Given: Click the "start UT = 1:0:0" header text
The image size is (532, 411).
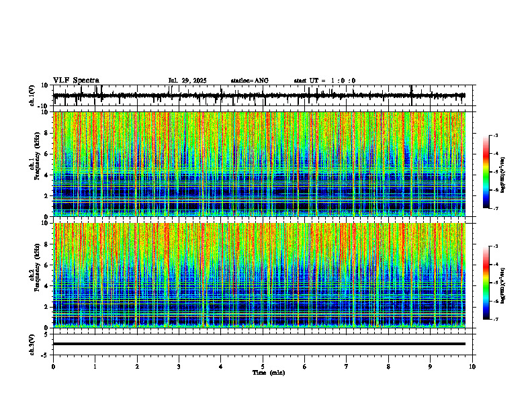Looking at the screenshot, I should (x=324, y=81).
